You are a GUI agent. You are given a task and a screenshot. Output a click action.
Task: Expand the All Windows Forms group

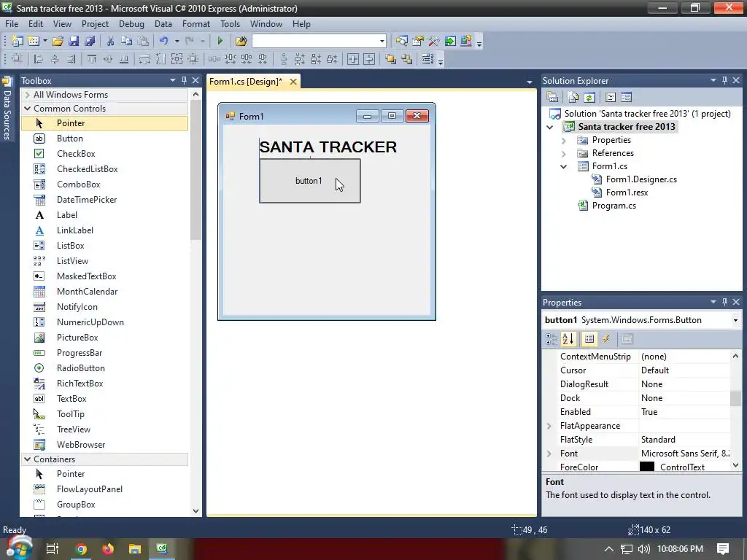28,95
